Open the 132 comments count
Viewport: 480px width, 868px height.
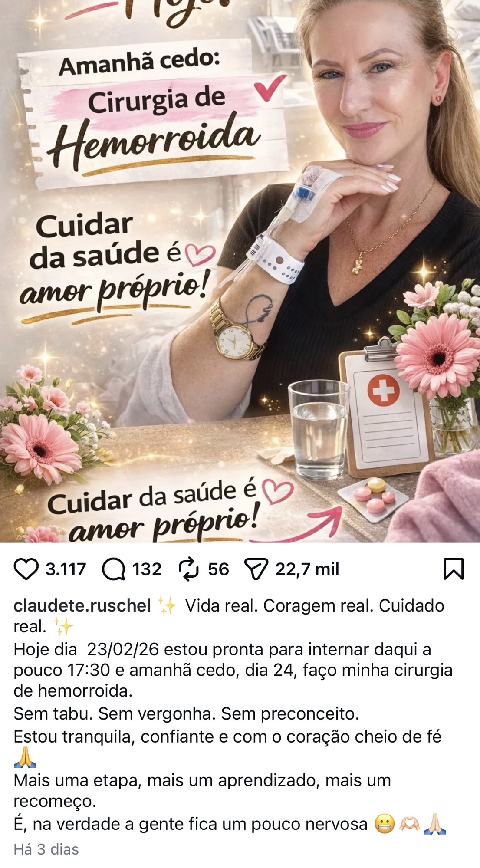147,569
